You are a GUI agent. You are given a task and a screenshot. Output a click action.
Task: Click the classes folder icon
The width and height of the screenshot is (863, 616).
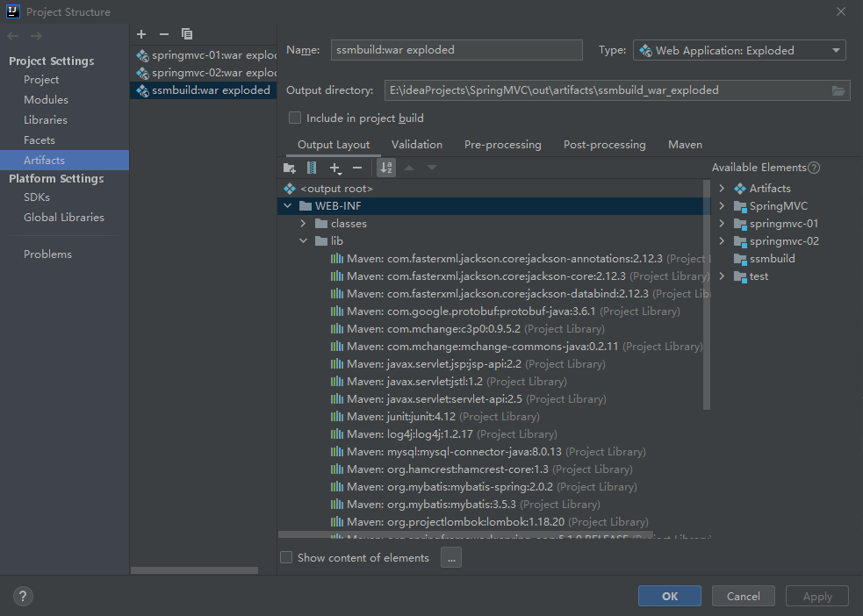pos(321,224)
